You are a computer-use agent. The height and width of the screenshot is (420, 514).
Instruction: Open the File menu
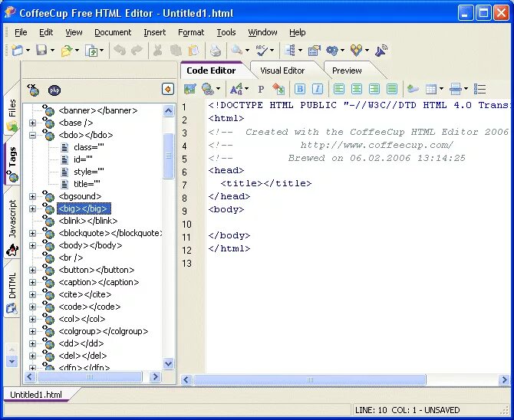21,32
